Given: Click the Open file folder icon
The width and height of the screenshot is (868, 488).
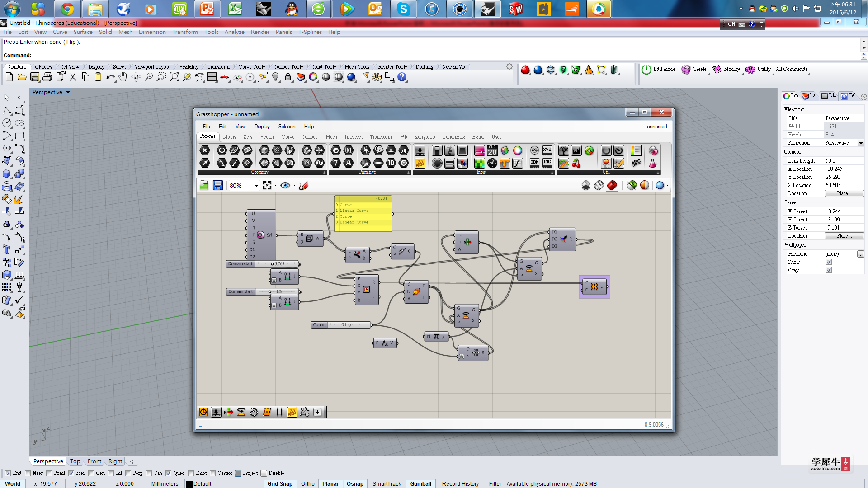Looking at the screenshot, I should [x=22, y=77].
